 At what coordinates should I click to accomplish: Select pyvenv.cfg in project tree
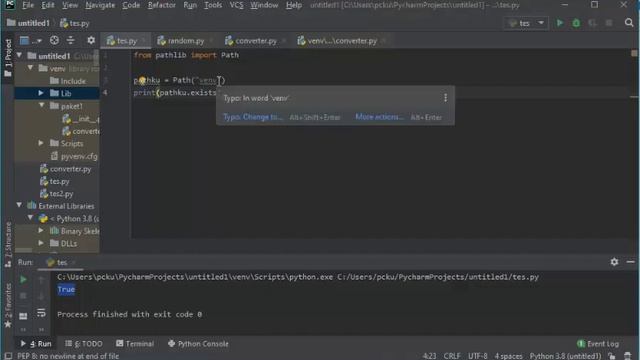click(x=74, y=156)
